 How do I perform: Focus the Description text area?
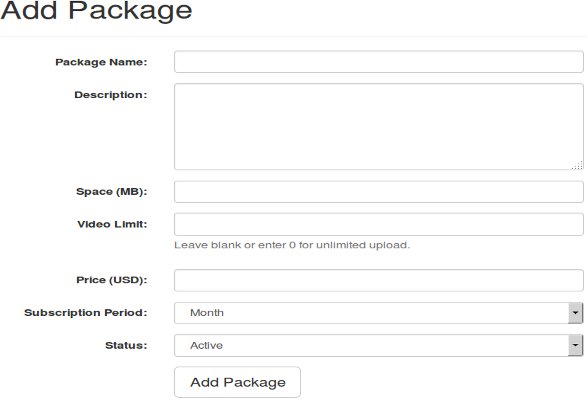tap(378, 127)
